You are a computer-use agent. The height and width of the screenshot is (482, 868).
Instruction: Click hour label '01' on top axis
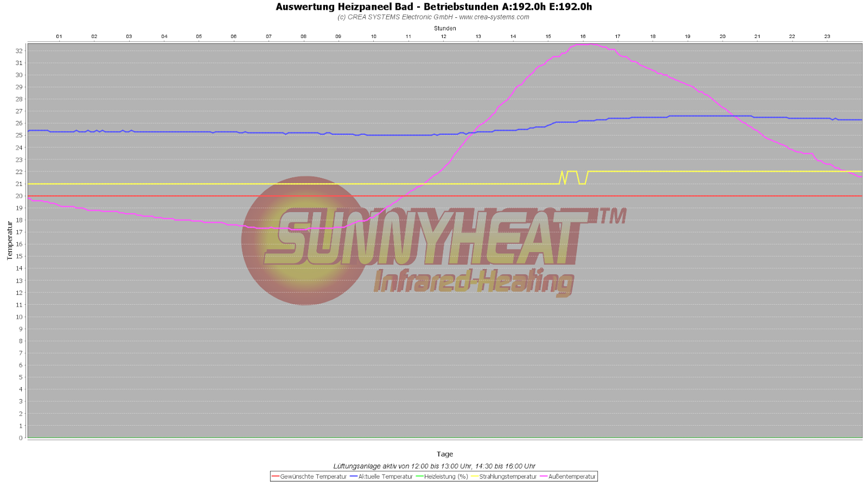tap(59, 36)
